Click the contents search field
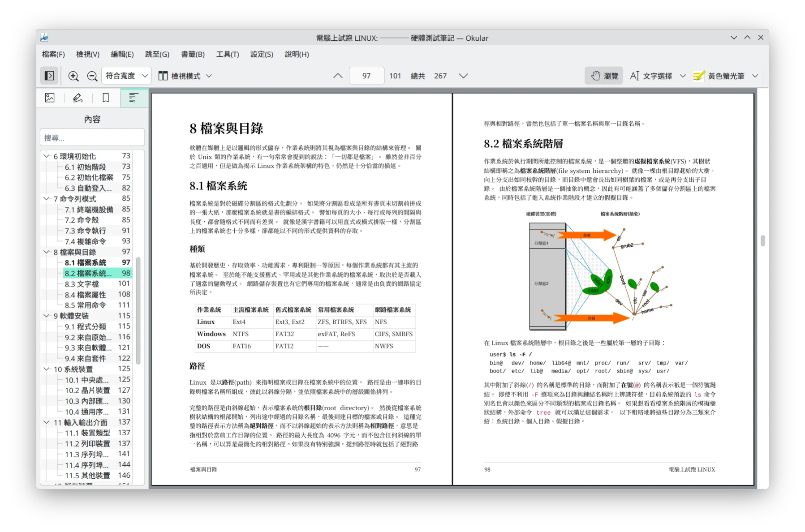Screen dimensions: 805x532 (x=92, y=138)
